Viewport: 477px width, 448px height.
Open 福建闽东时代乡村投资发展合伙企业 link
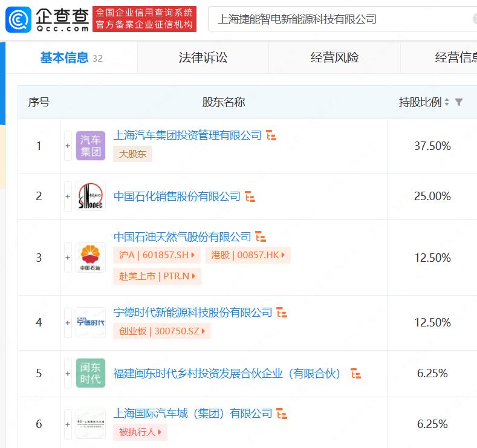pyautogui.click(x=227, y=374)
